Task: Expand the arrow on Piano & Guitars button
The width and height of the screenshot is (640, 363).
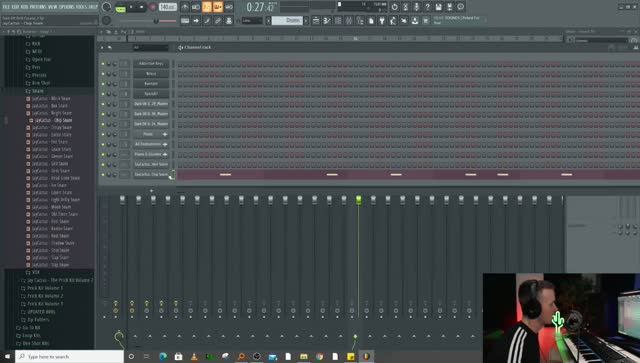Action: tap(165, 154)
